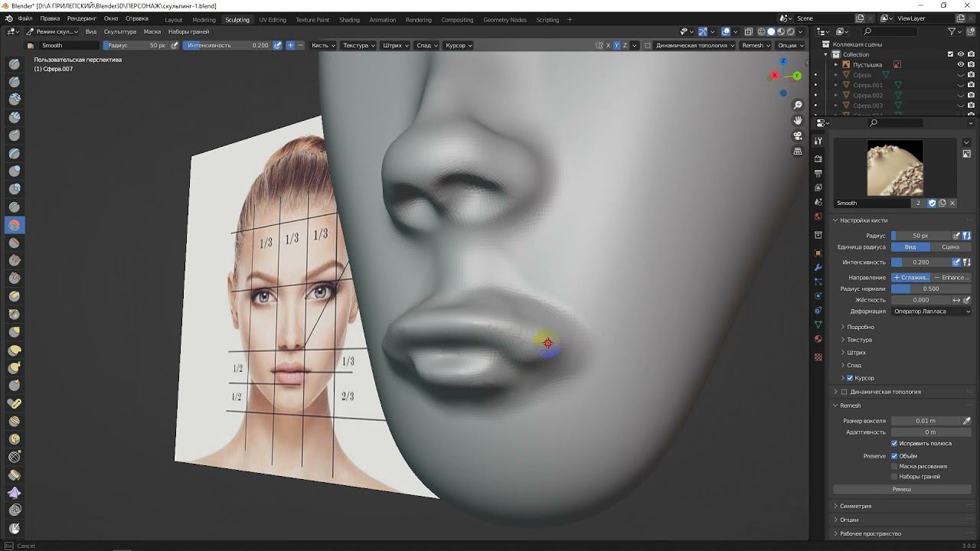
Task: Toggle the 'Исправить полюса' checkbox
Action: pos(894,443)
